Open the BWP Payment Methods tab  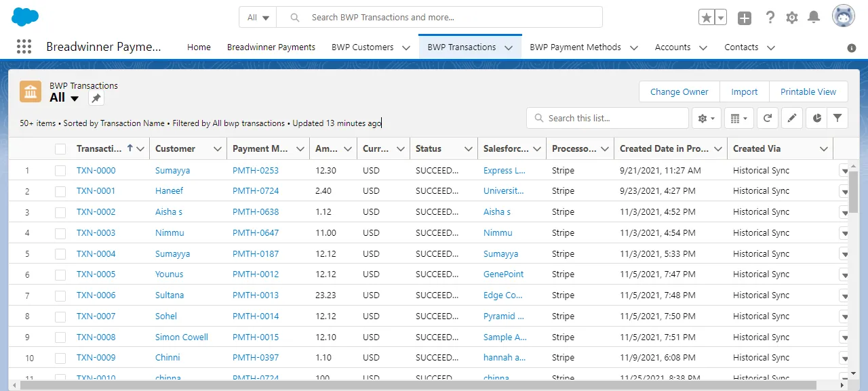click(575, 47)
